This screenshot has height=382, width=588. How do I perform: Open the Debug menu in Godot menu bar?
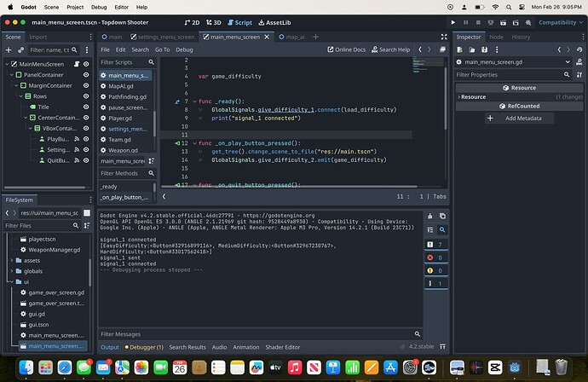coord(99,7)
